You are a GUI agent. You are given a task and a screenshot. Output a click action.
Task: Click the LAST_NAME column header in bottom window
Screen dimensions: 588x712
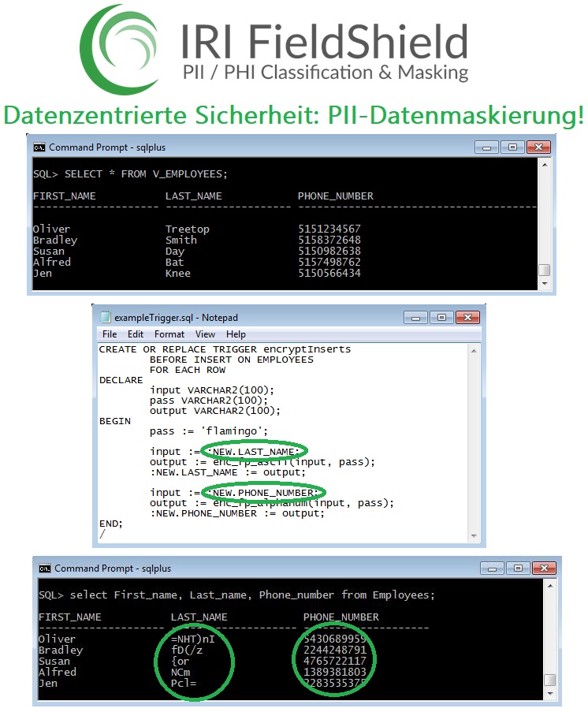pyautogui.click(x=199, y=617)
